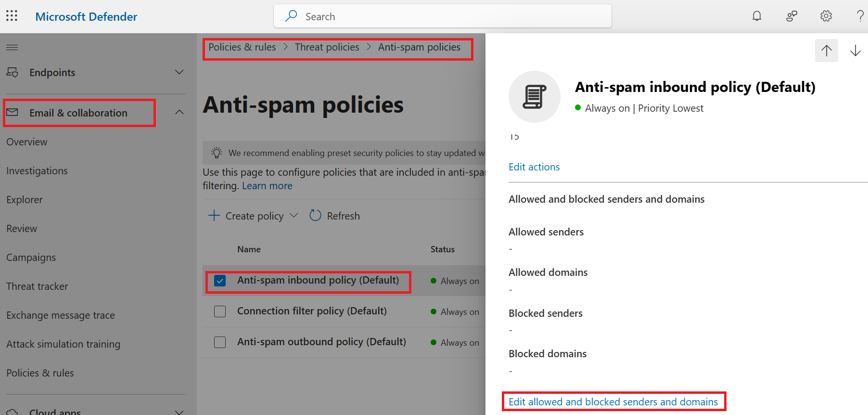
Task: Open Policies & rules in the sidebar
Action: [x=40, y=373]
